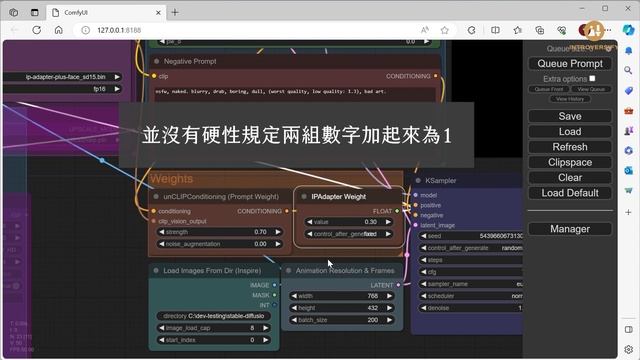640x360 pixels.
Task: Collapse the Animation Resolution & Frames node dot
Action: click(289, 270)
